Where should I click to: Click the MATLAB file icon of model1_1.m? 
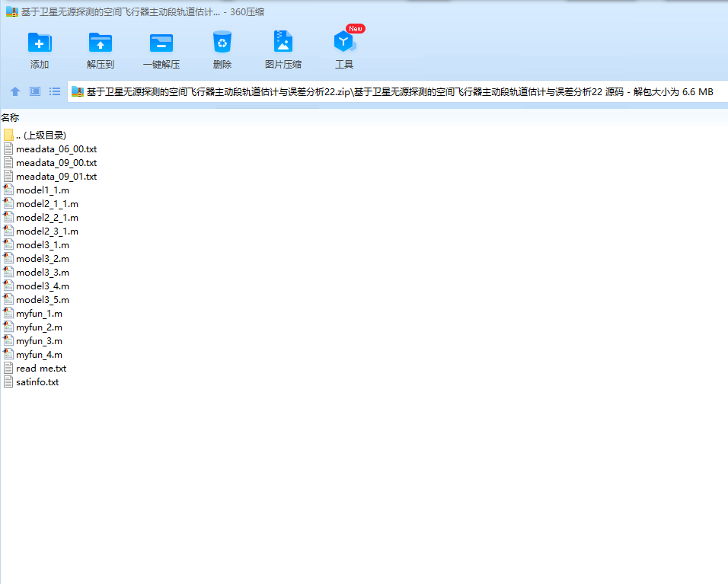[8, 190]
